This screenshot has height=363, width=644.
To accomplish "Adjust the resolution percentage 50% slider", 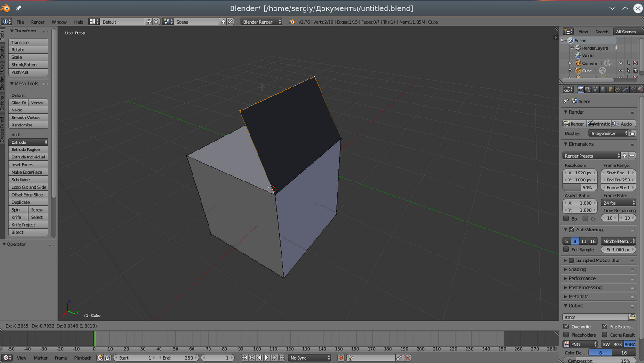I will (x=580, y=187).
